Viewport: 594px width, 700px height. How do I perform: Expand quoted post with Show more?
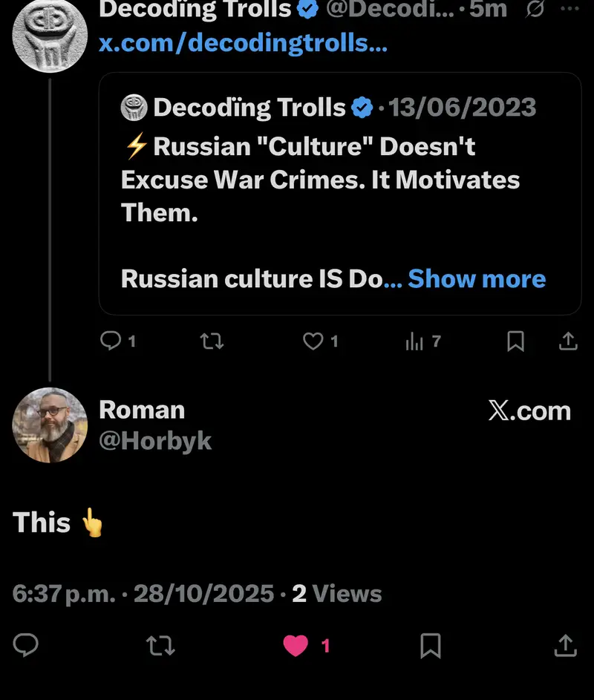(477, 279)
